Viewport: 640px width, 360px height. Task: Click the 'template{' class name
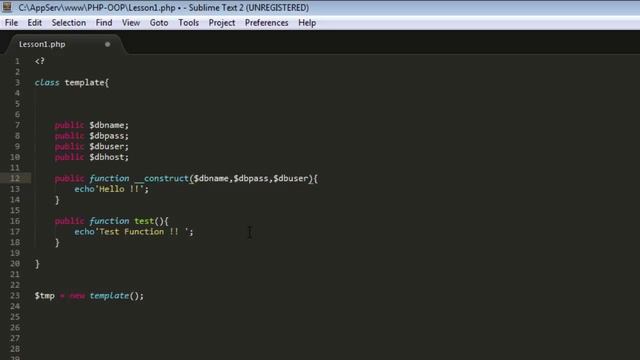pyautogui.click(x=87, y=82)
